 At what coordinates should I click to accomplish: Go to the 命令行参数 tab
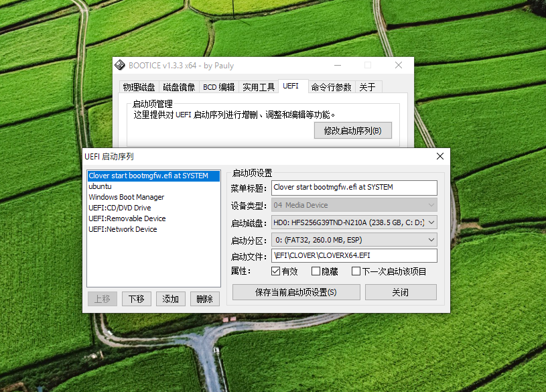[331, 87]
